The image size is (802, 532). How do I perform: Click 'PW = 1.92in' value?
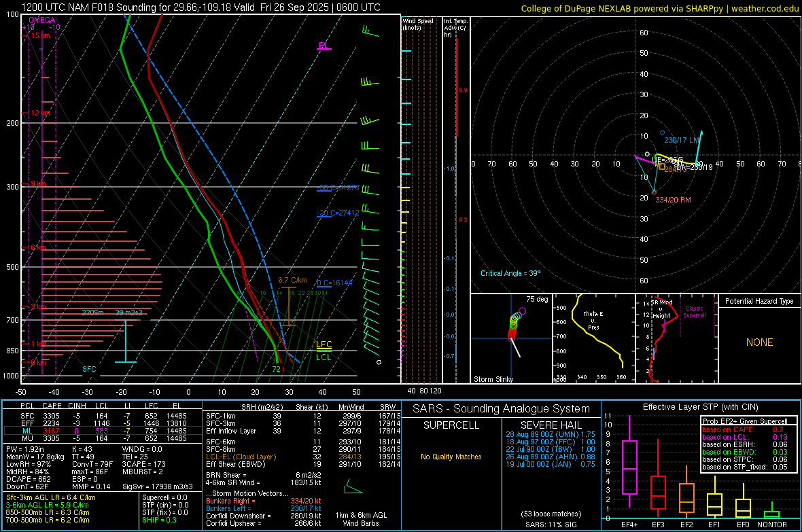[x=25, y=449]
